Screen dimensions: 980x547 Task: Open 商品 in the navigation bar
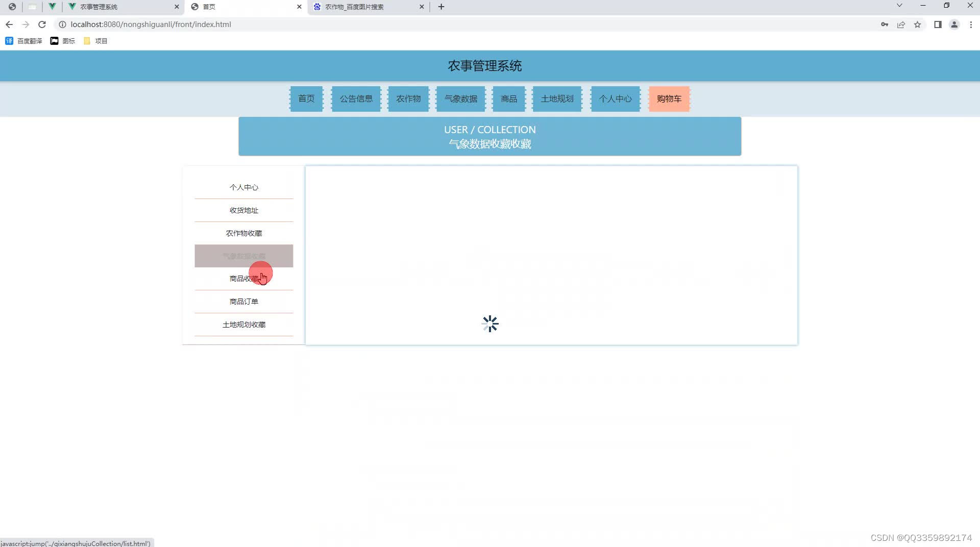[509, 99]
